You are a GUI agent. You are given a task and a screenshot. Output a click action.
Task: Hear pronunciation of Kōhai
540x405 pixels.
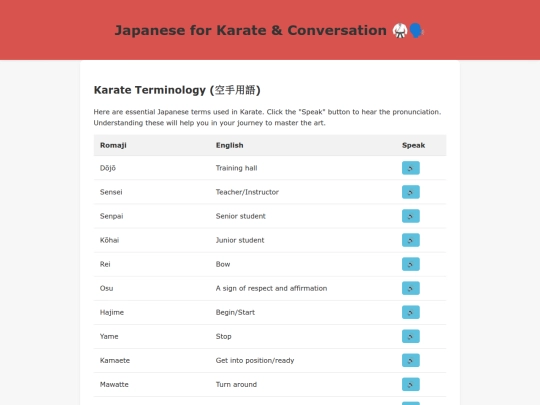[411, 240]
